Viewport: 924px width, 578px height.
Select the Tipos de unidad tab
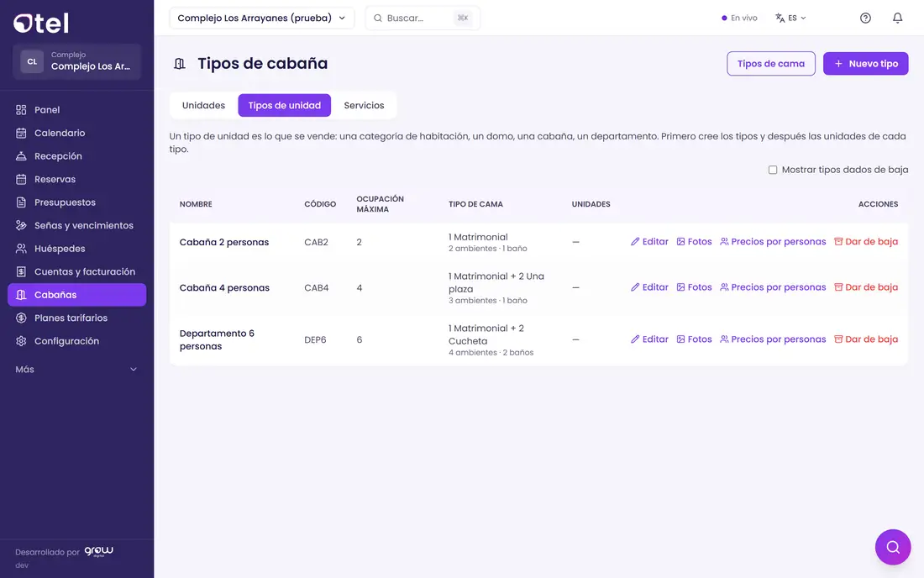[x=285, y=106]
